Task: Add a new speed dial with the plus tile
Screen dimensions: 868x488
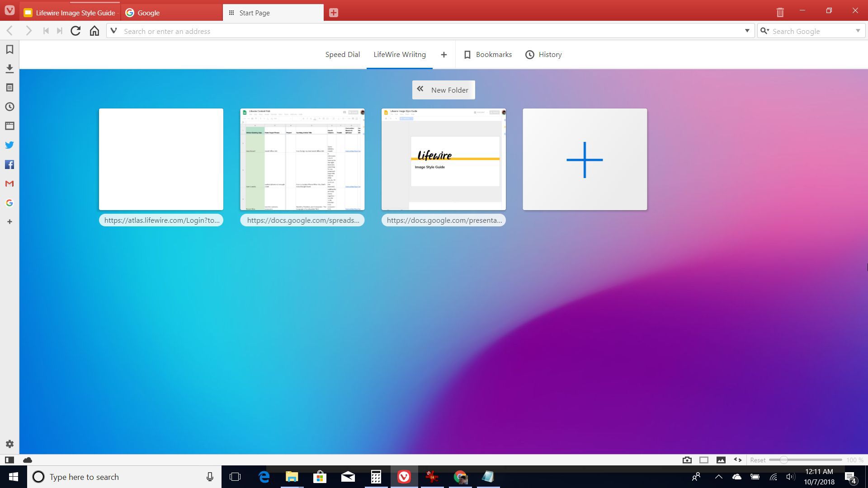Action: (585, 159)
